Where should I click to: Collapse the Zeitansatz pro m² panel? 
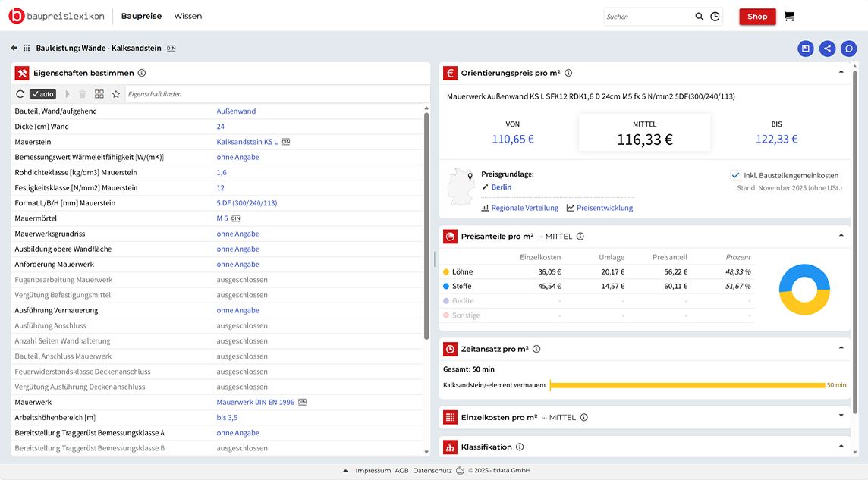(x=841, y=348)
